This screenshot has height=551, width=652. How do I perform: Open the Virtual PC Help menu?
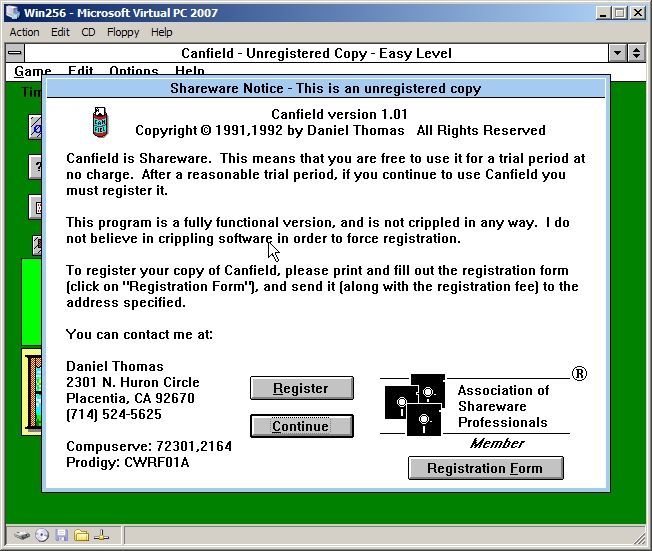162,32
